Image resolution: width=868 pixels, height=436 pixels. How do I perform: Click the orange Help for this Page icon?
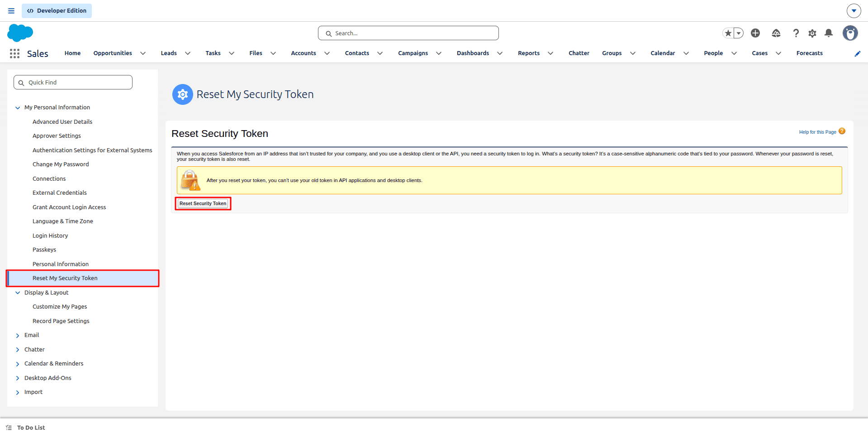[x=842, y=131]
